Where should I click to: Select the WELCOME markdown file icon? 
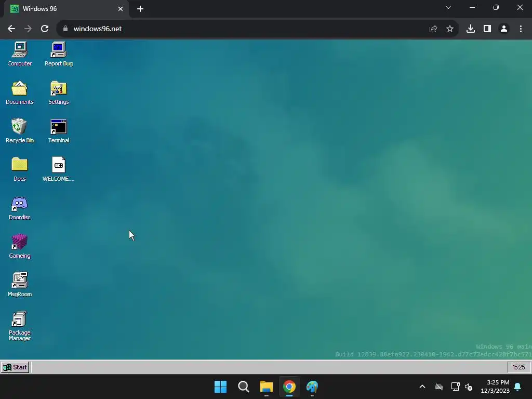tap(58, 169)
